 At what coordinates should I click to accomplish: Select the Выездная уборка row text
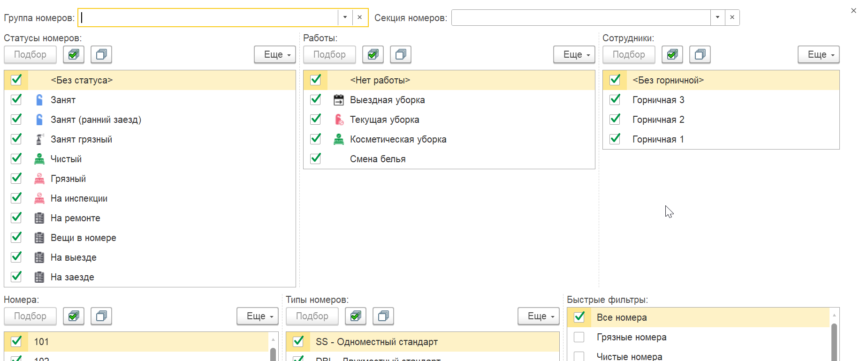pyautogui.click(x=388, y=100)
